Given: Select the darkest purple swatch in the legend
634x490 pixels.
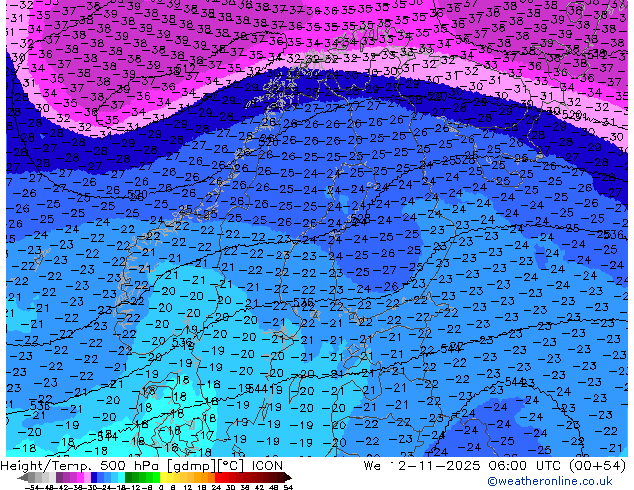Looking at the screenshot, I should click(59, 478).
